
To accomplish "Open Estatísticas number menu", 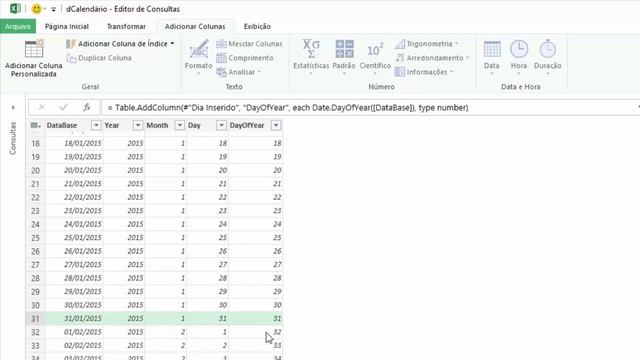I will pos(311,57).
